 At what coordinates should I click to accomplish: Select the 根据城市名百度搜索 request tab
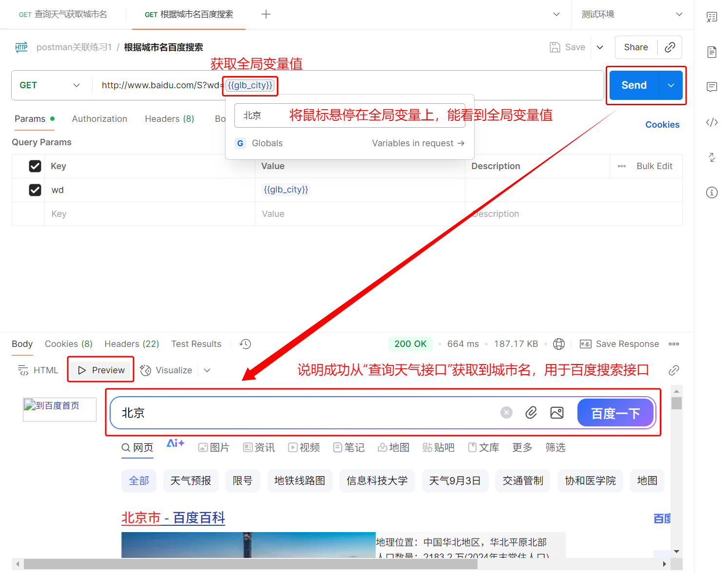[x=189, y=14]
